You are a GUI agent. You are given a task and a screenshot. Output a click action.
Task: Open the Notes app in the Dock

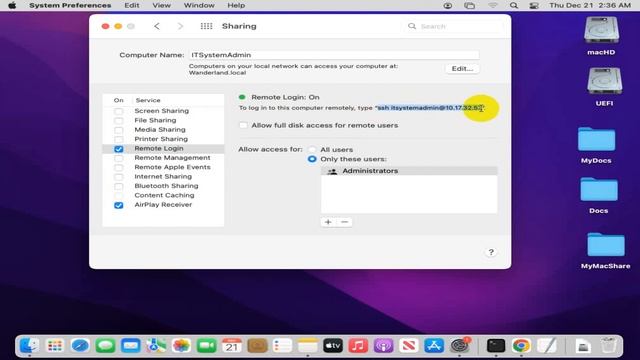tap(308, 346)
